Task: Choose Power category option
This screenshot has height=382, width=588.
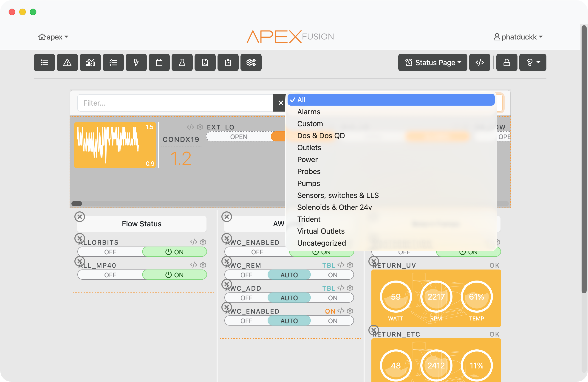Action: click(391, 160)
